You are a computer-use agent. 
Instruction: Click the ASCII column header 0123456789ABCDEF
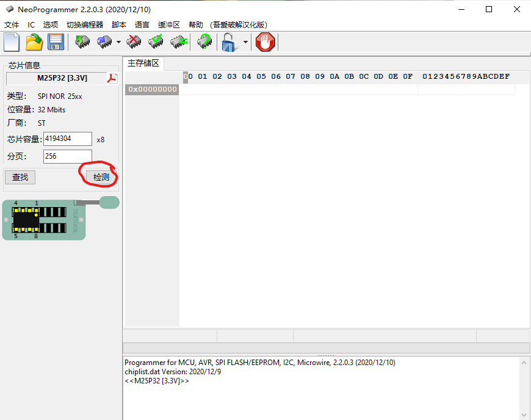(466, 76)
